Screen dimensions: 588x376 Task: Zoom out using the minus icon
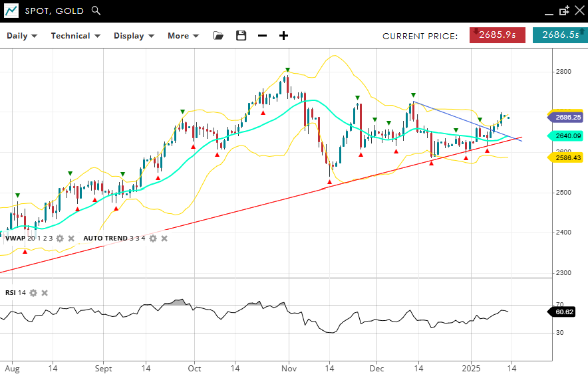click(x=262, y=36)
